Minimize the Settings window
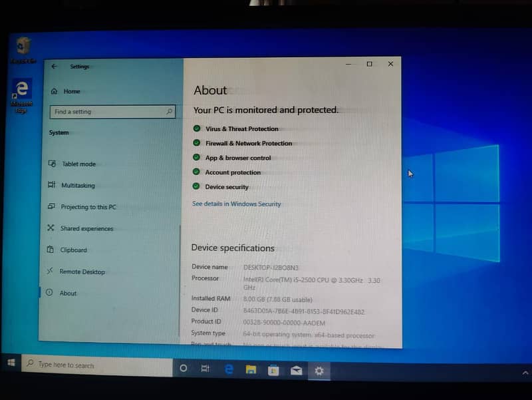532x400 pixels. (x=348, y=64)
